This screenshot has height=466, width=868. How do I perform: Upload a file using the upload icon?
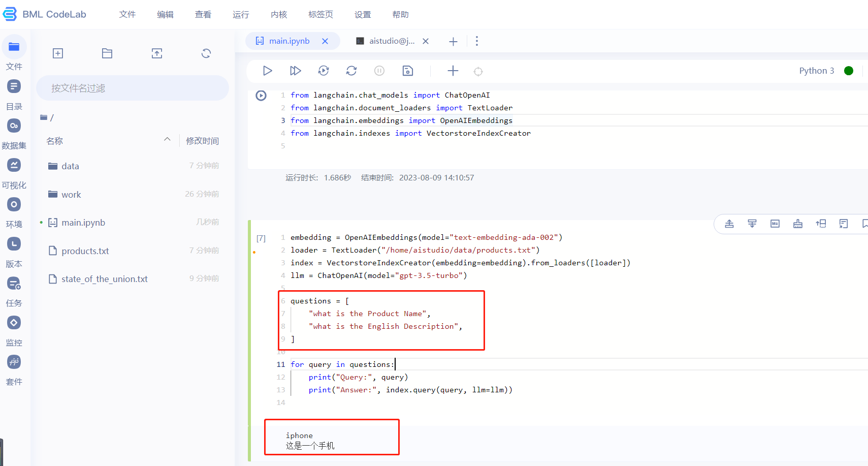157,53
